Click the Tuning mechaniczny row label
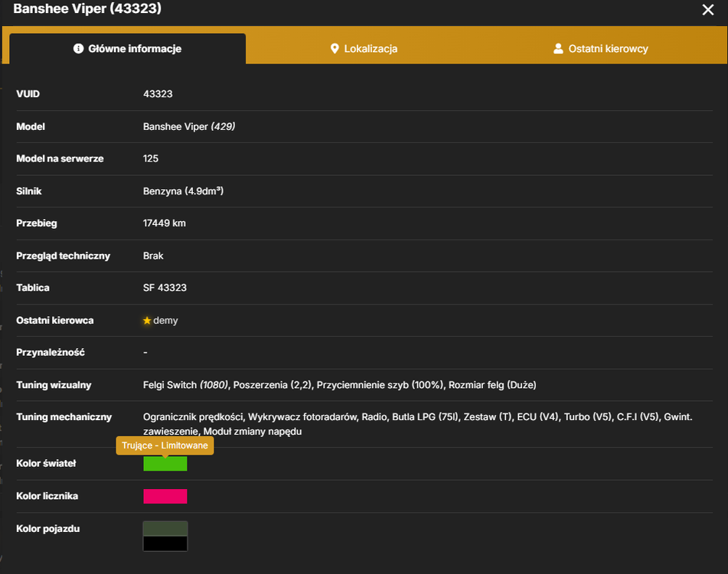Screen dimensions: 728x574 (64, 417)
